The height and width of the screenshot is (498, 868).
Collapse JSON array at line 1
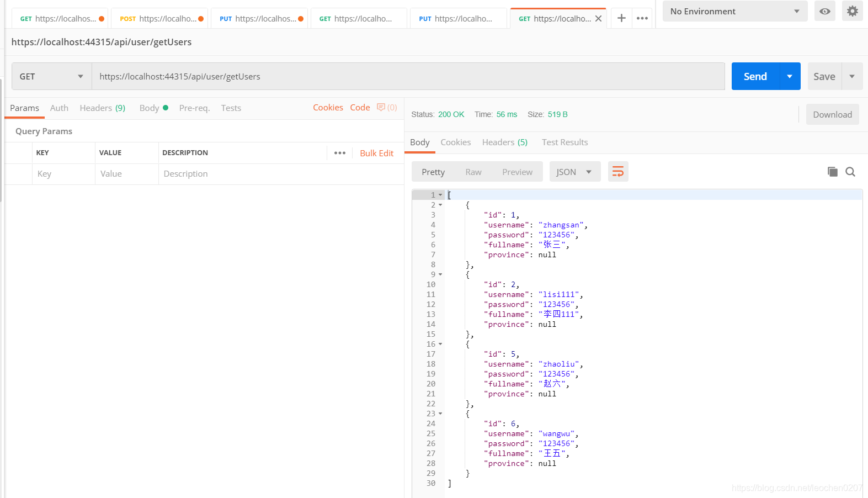coord(440,195)
